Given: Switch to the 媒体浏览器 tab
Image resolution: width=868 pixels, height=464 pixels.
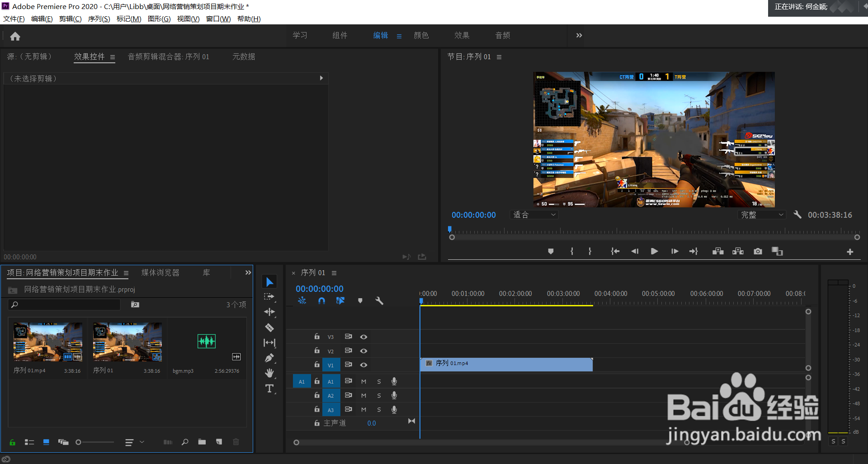Looking at the screenshot, I should click(160, 272).
